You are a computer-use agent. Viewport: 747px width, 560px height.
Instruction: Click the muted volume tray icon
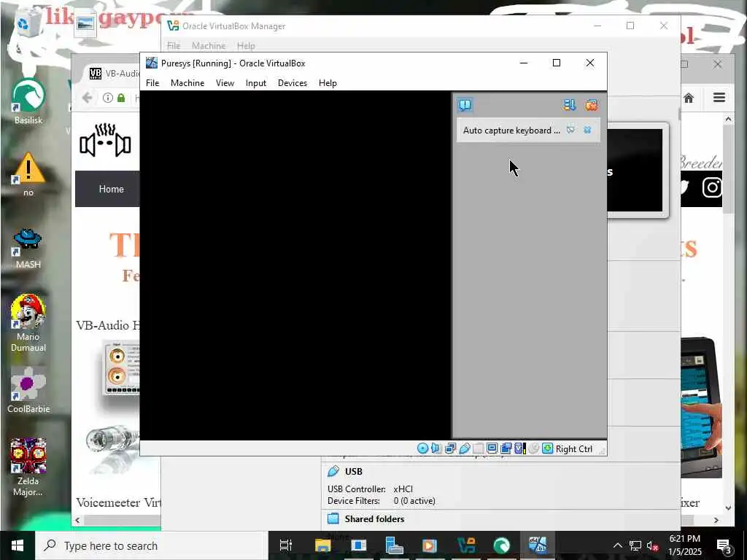click(x=652, y=545)
